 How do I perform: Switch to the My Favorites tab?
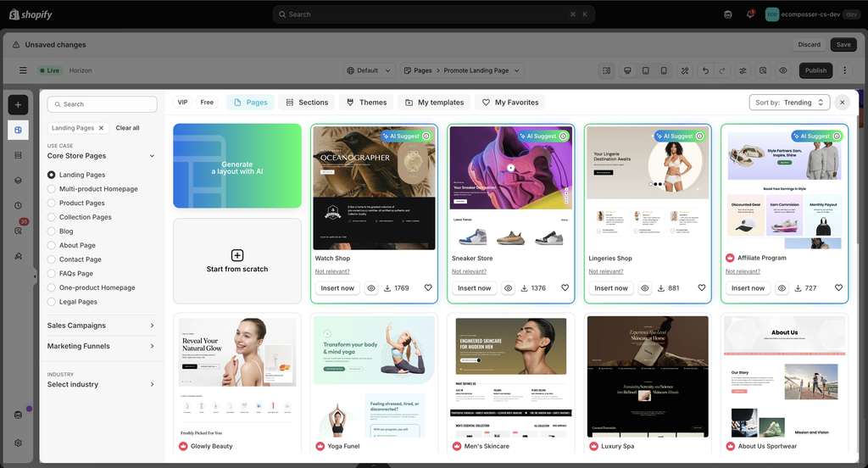tap(510, 103)
